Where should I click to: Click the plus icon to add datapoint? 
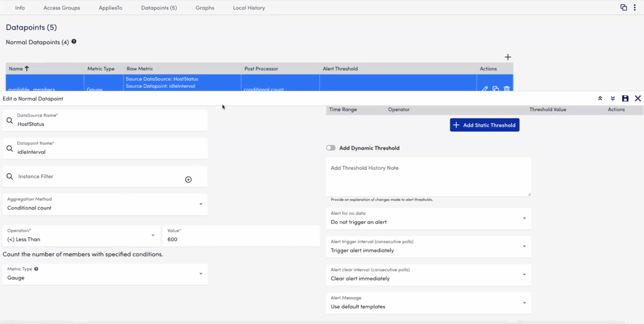point(508,57)
